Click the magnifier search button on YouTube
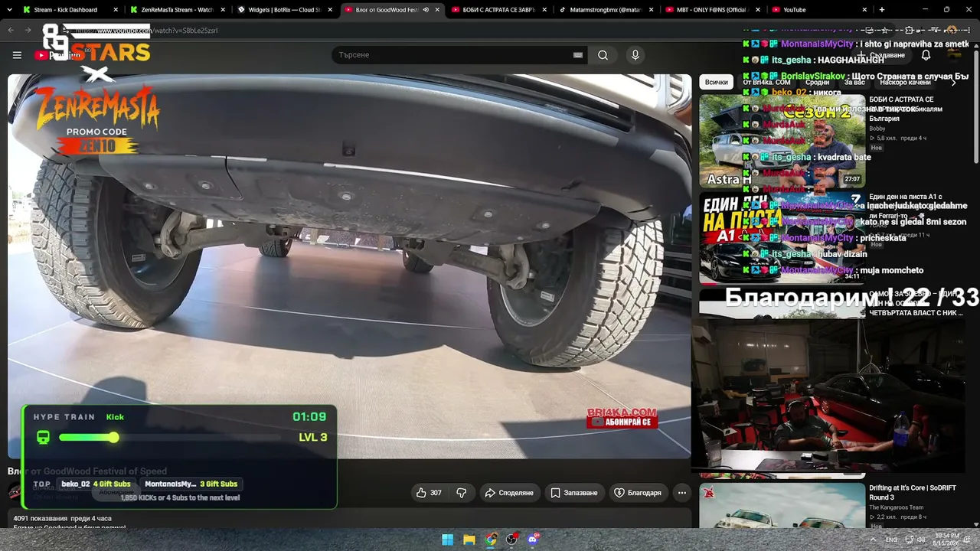Image resolution: width=980 pixels, height=551 pixels. (x=603, y=55)
